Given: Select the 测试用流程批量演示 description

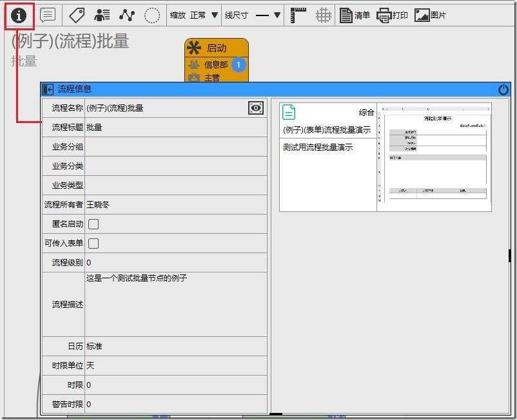Looking at the screenshot, I should click(x=318, y=148).
